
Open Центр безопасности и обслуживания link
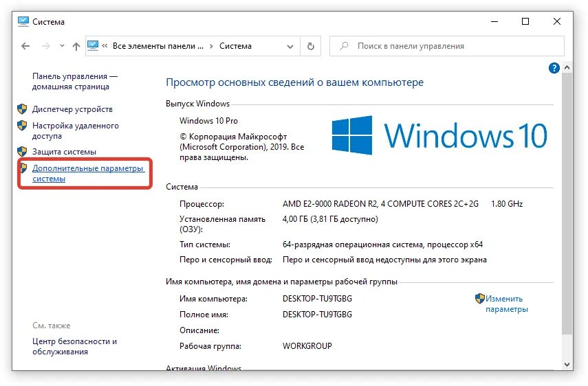pyautogui.click(x=74, y=346)
